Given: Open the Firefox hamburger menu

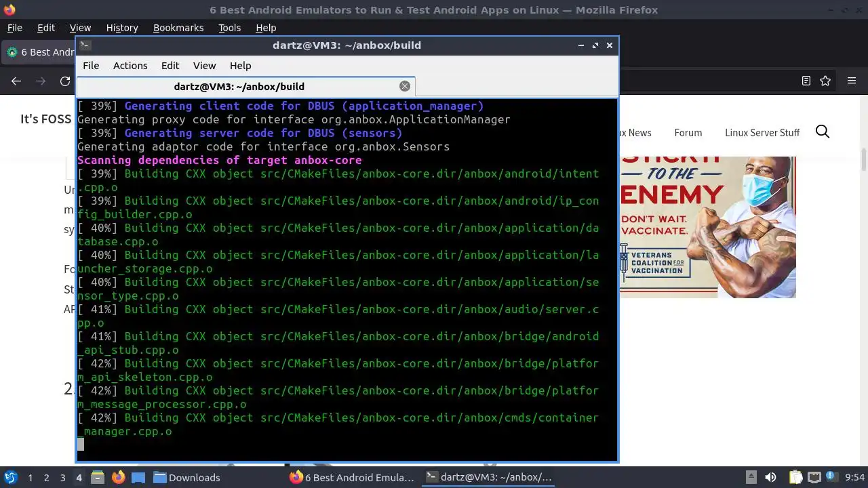Looking at the screenshot, I should click(852, 81).
